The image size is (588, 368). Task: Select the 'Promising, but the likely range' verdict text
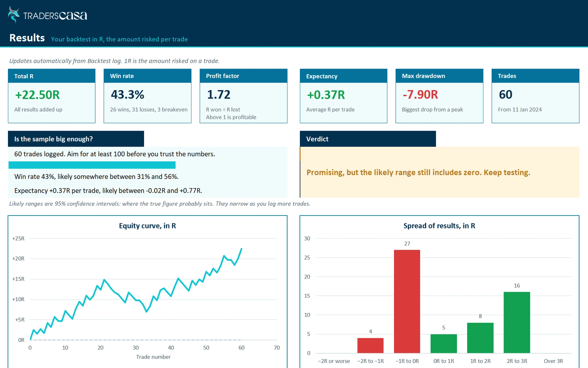click(418, 173)
